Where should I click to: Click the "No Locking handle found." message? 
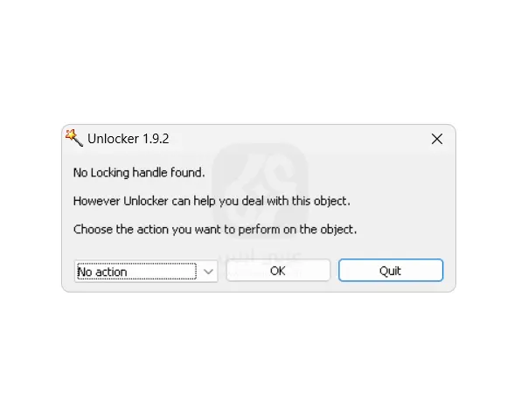tap(139, 173)
